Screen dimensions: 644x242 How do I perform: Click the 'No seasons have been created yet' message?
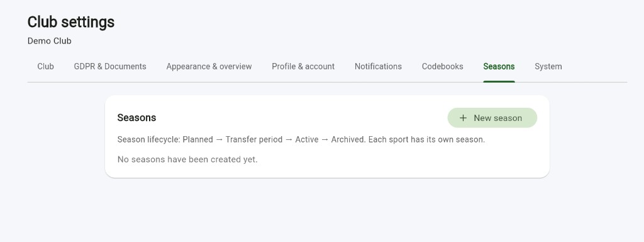coord(187,159)
